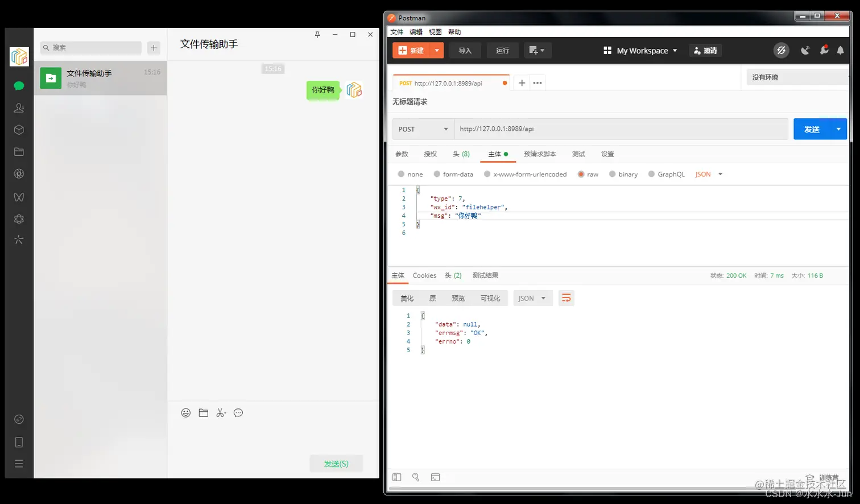The image size is (860, 504).
Task: Expand the 发送 button dropdown arrow
Action: pos(839,129)
